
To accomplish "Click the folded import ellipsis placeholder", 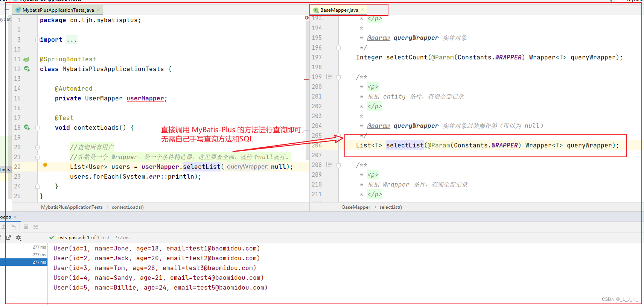I will [72, 40].
